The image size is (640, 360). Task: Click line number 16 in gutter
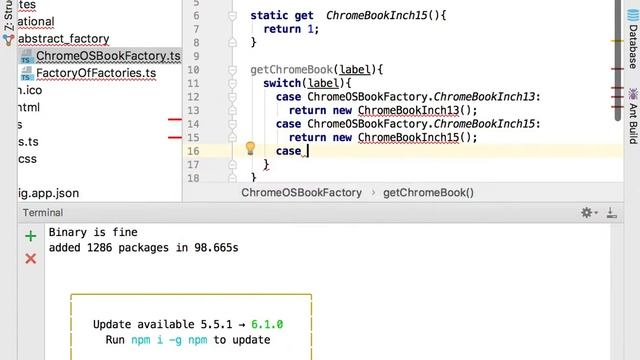tap(193, 151)
